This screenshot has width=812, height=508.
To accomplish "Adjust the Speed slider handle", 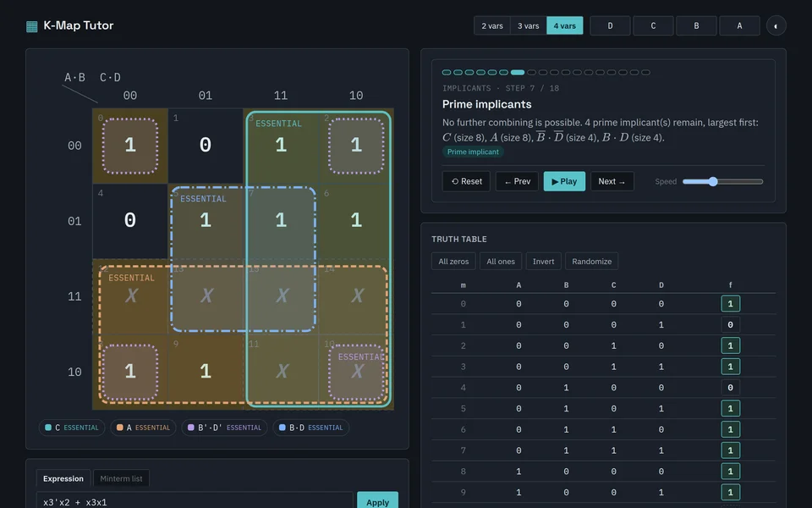I will coord(713,181).
